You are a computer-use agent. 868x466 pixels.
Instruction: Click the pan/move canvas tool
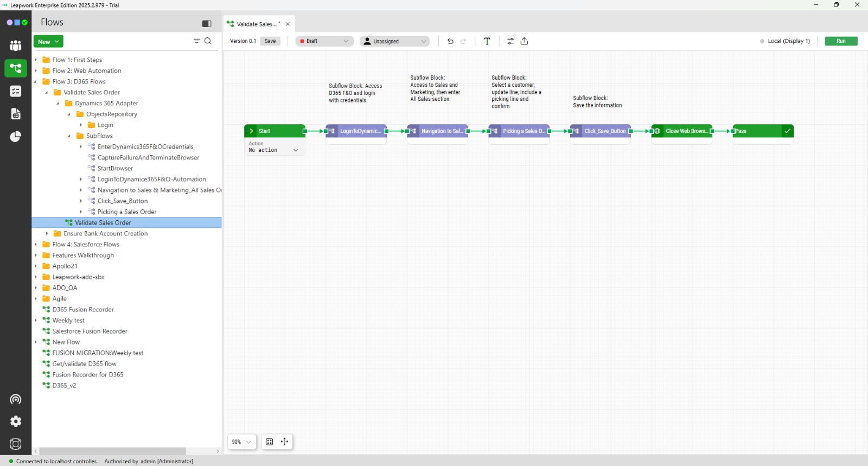click(x=284, y=442)
